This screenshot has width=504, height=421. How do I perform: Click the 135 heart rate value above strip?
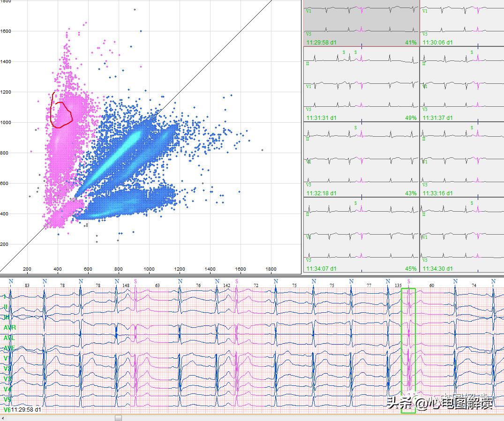point(398,285)
